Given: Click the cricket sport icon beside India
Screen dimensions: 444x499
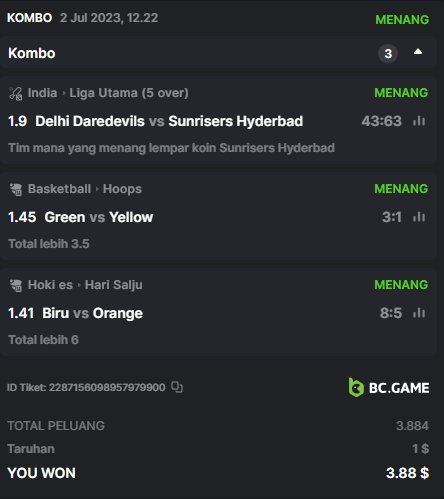Looking at the screenshot, I should click(x=16, y=93).
